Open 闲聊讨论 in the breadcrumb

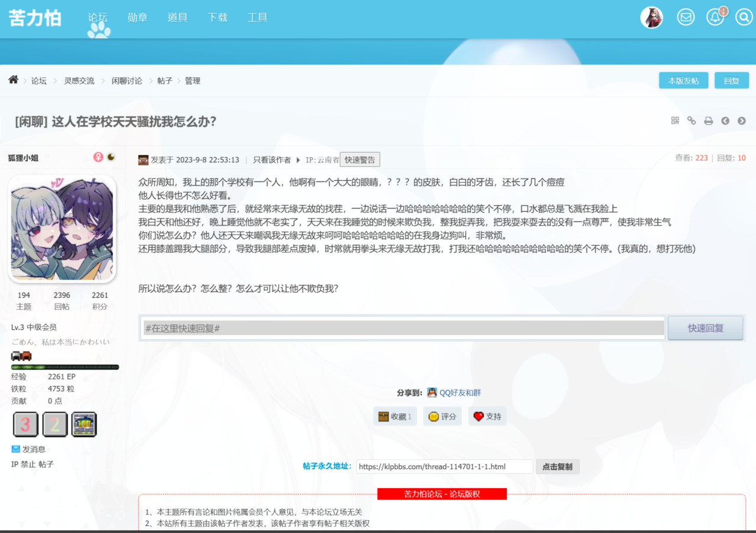tap(127, 81)
